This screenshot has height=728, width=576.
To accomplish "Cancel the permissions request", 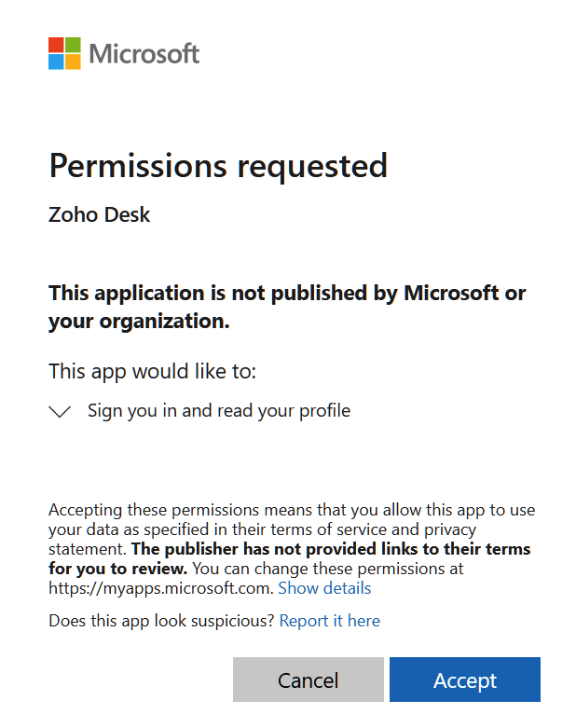I will point(309,680).
